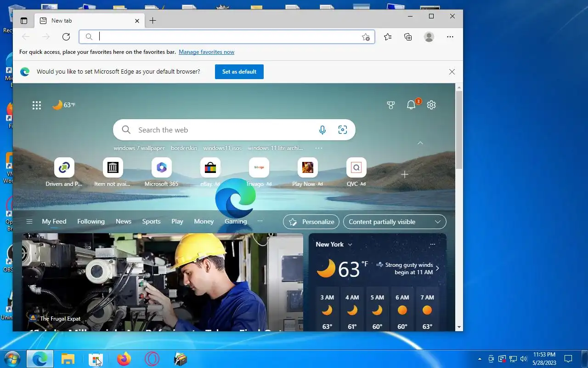588x368 pixels.
Task: Reload the page with refresh icon
Action: tap(66, 37)
